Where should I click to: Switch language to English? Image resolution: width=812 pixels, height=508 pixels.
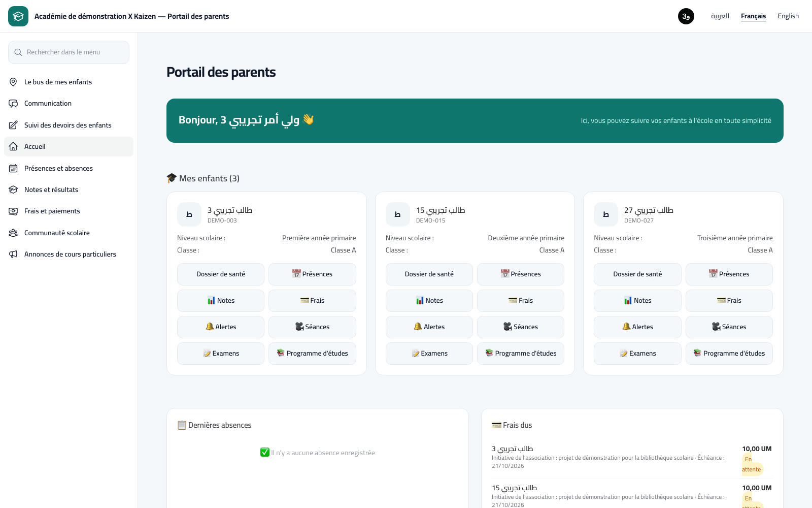tap(788, 16)
